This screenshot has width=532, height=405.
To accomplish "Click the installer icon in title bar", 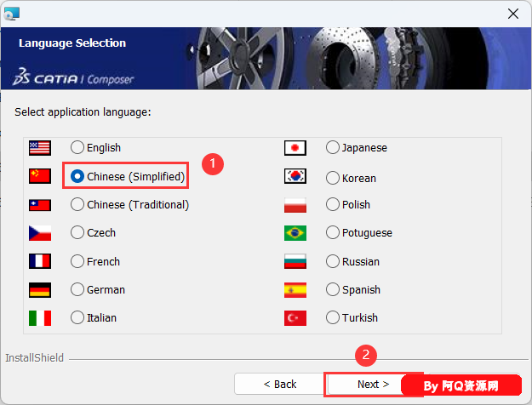I will [x=12, y=14].
